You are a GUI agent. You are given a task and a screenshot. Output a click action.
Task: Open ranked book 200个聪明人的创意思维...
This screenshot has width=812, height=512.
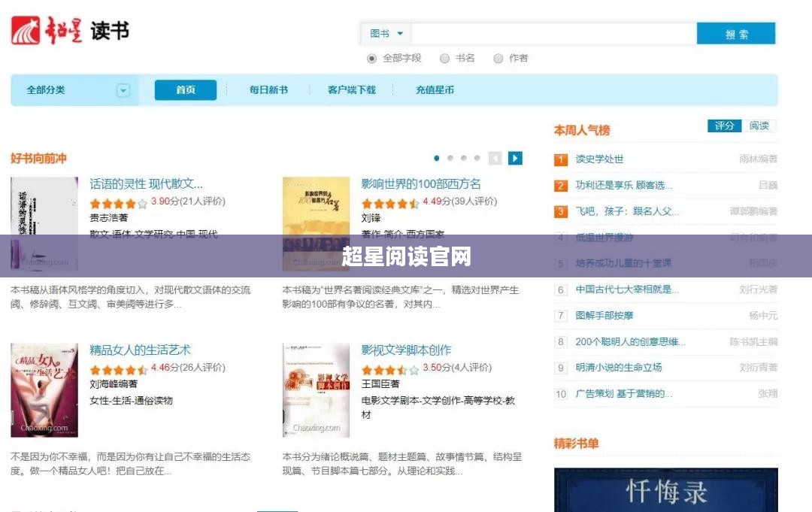(x=630, y=341)
